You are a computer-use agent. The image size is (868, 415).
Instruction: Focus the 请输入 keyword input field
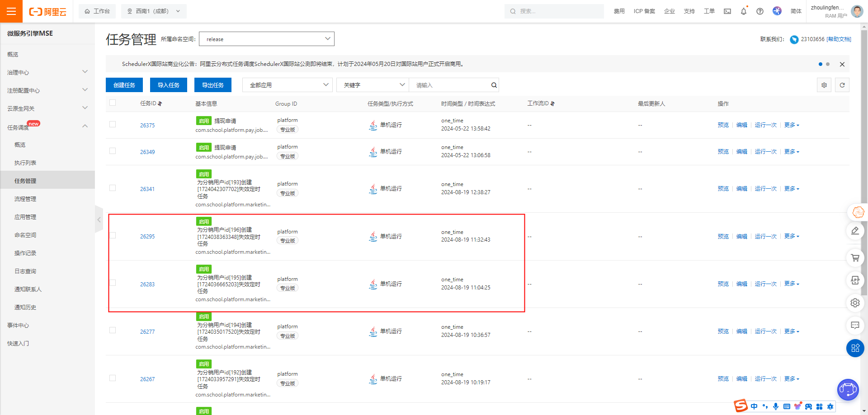pos(450,85)
